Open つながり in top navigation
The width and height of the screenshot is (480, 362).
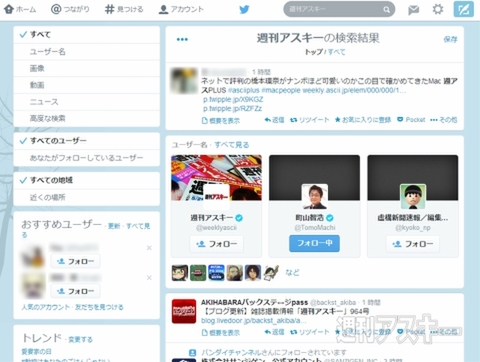tap(70, 9)
